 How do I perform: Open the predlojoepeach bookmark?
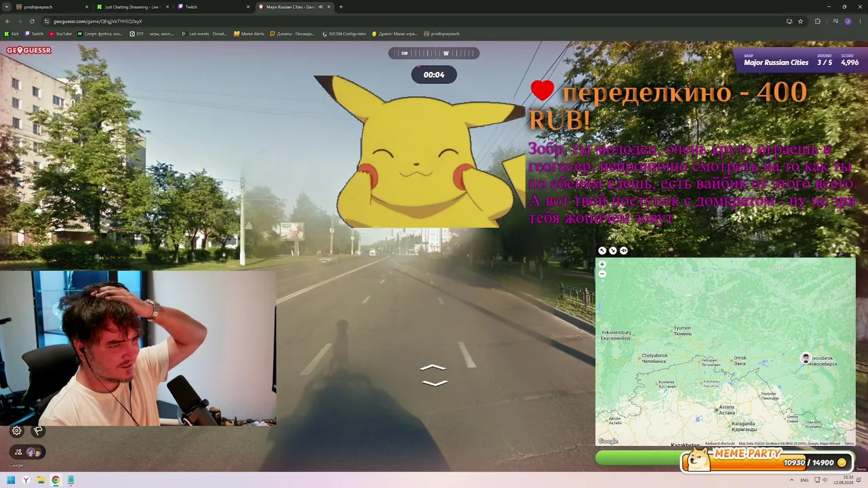point(441,34)
